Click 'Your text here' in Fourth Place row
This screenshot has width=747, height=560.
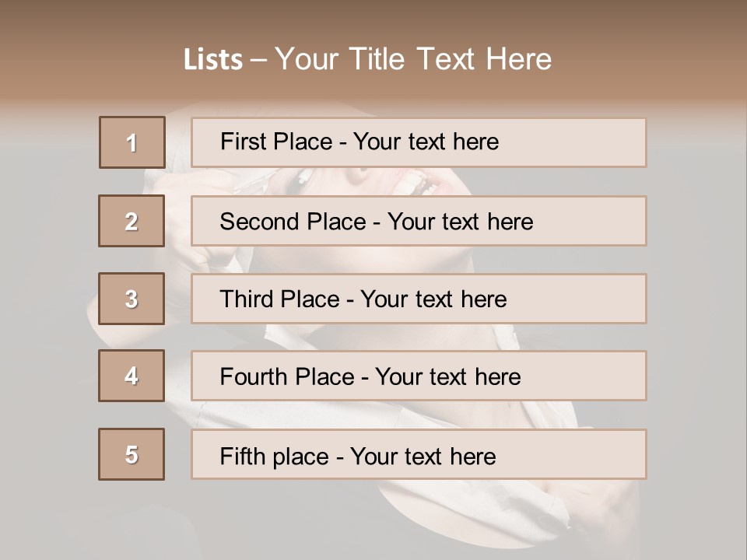click(447, 377)
